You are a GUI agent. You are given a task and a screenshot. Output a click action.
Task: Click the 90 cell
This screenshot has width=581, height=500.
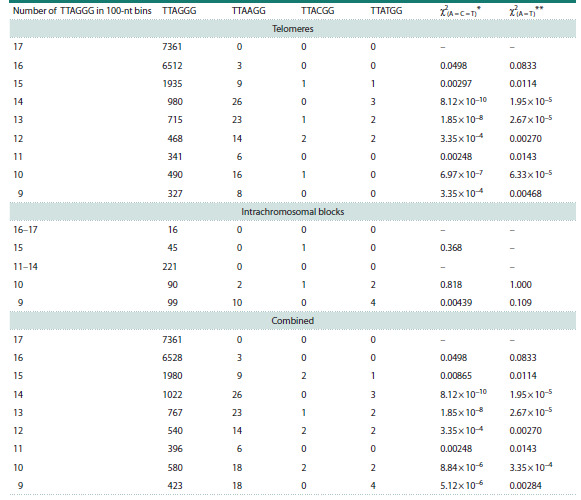tap(173, 285)
